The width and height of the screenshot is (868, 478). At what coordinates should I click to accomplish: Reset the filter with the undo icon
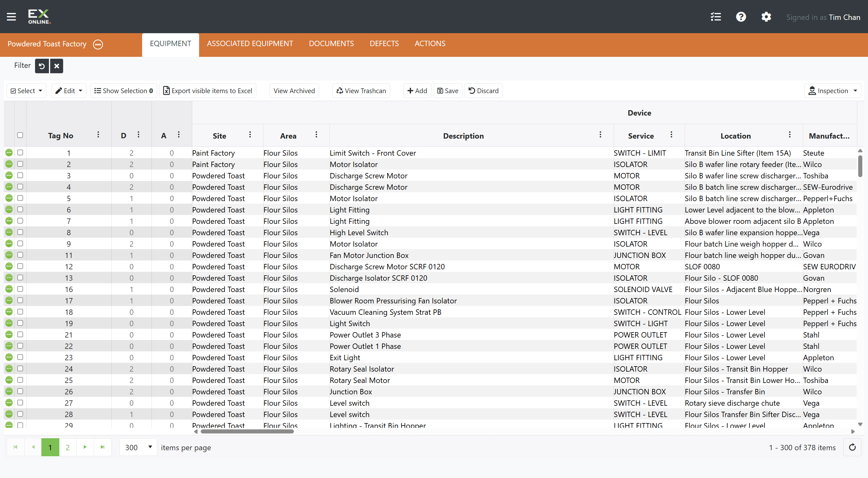[x=42, y=66]
